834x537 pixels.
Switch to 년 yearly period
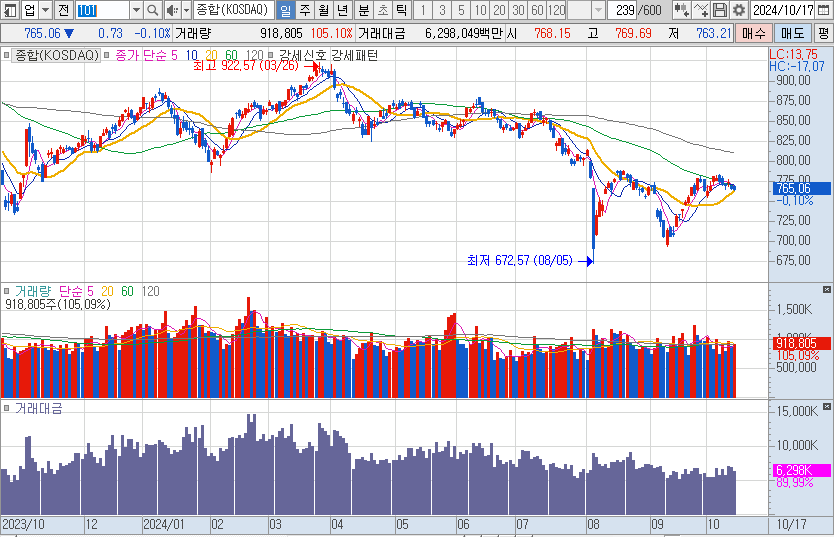coord(343,10)
